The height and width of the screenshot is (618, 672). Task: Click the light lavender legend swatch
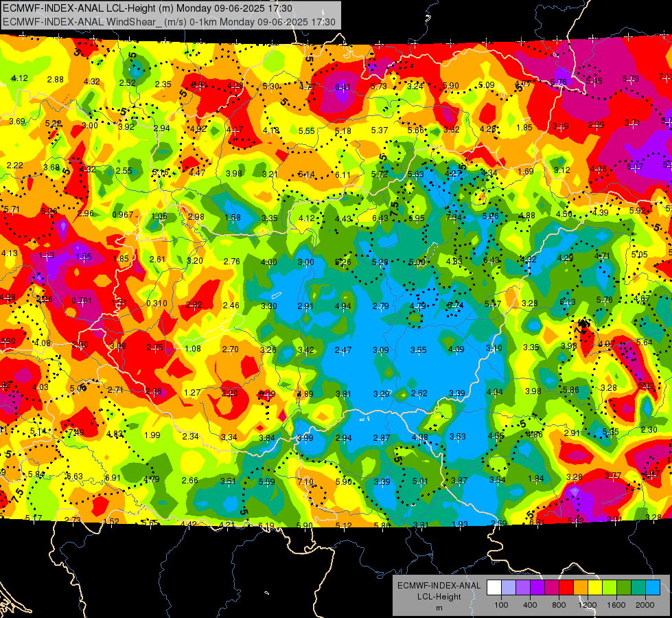point(509,588)
